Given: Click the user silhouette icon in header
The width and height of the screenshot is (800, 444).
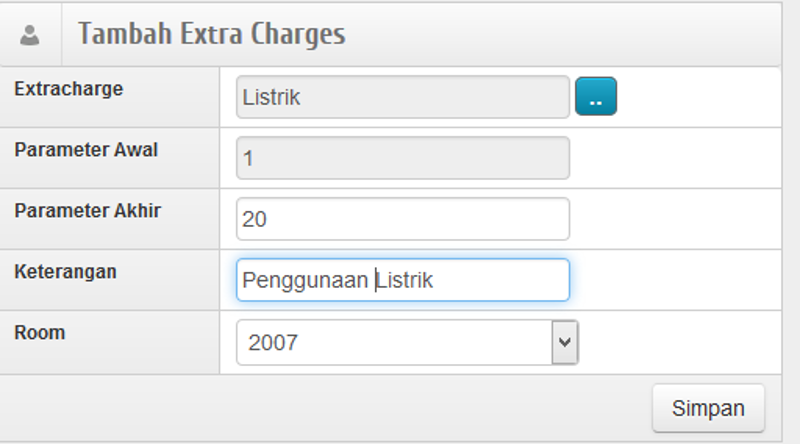Looking at the screenshot, I should [29, 36].
